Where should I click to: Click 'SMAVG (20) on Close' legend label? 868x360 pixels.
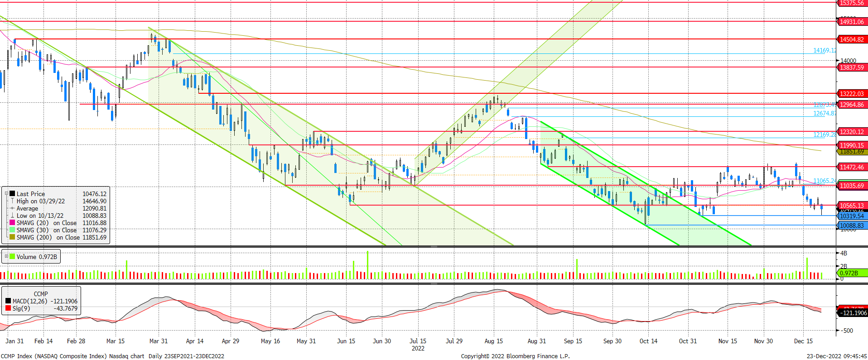coord(47,223)
